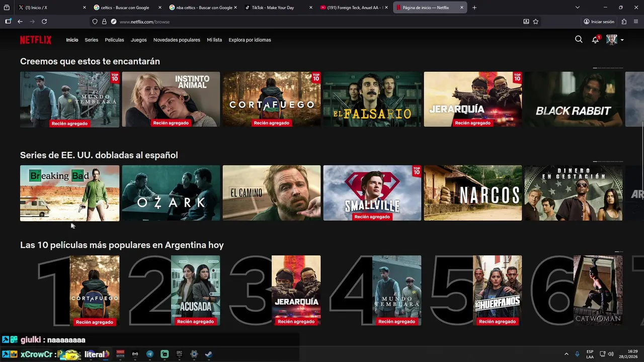This screenshot has height=362, width=644.
Task: Open number 5 Los Huérfanos poster
Action: (x=497, y=290)
